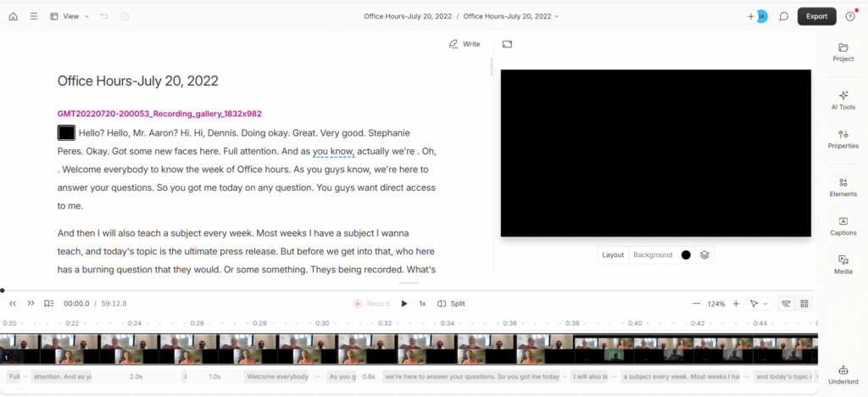Toggle the canvas aspect ratio icon
The height and width of the screenshot is (397, 868).
[x=507, y=44]
